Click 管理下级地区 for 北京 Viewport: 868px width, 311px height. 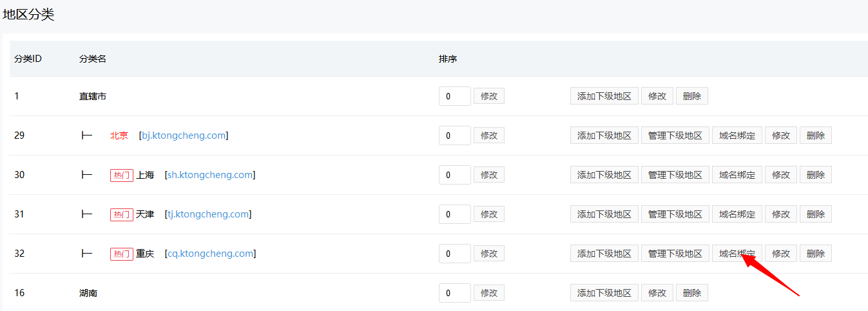(x=675, y=135)
